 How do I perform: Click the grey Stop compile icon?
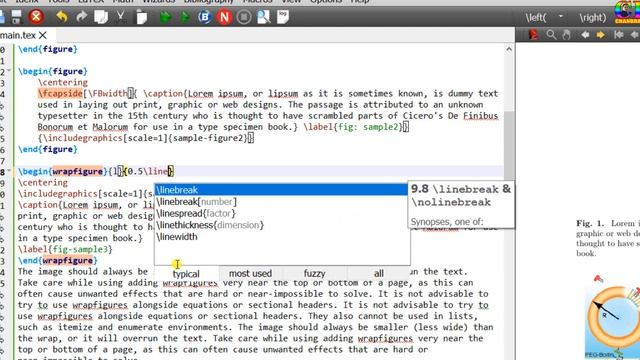[x=244, y=17]
